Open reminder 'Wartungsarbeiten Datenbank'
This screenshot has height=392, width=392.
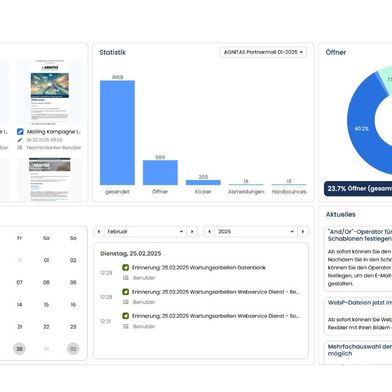click(x=199, y=267)
